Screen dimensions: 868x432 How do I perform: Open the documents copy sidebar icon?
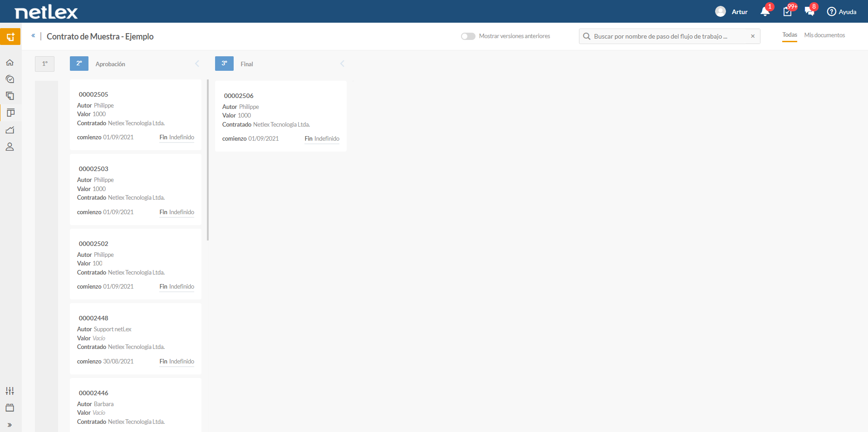(x=10, y=96)
